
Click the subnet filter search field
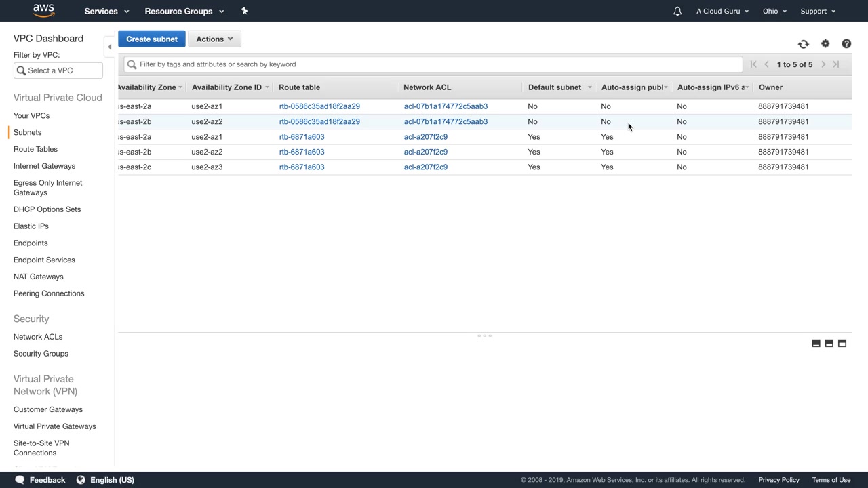click(x=434, y=64)
